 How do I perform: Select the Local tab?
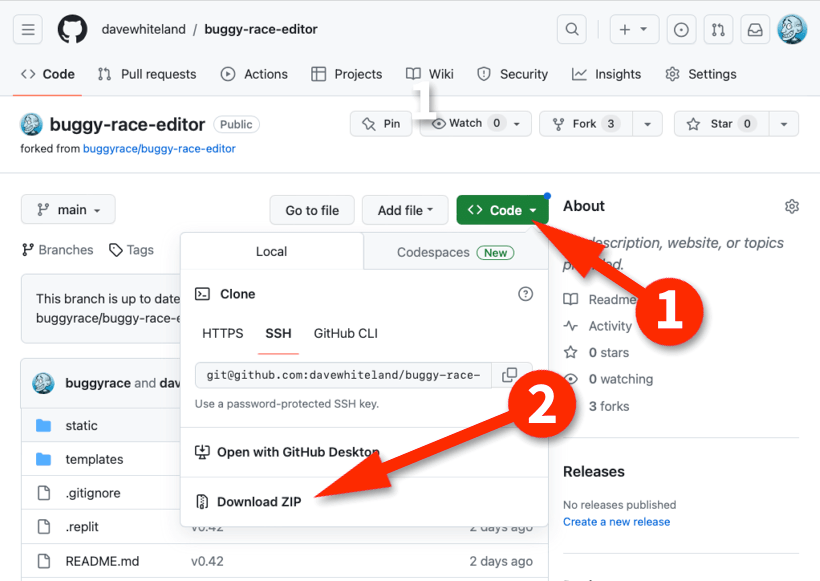pos(271,252)
